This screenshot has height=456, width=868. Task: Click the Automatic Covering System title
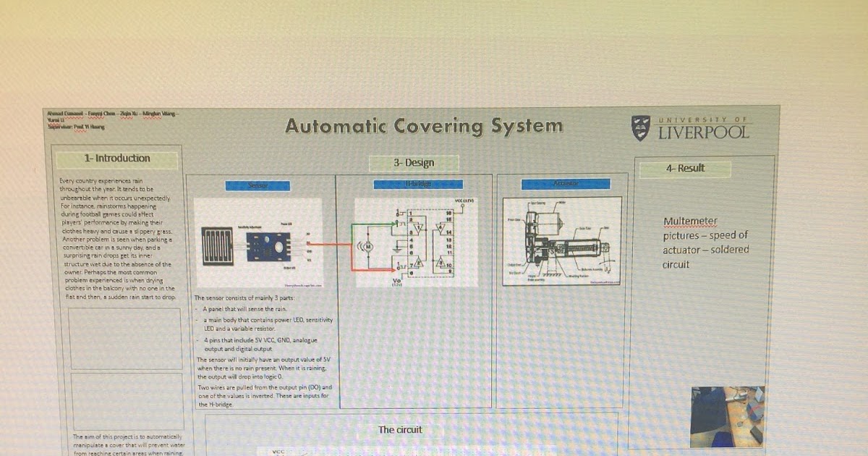pos(425,126)
